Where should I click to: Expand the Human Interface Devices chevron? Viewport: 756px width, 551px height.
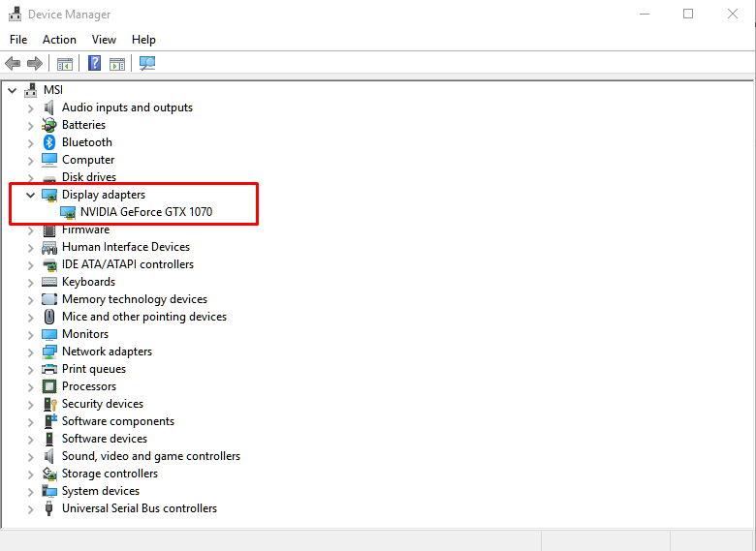click(30, 248)
